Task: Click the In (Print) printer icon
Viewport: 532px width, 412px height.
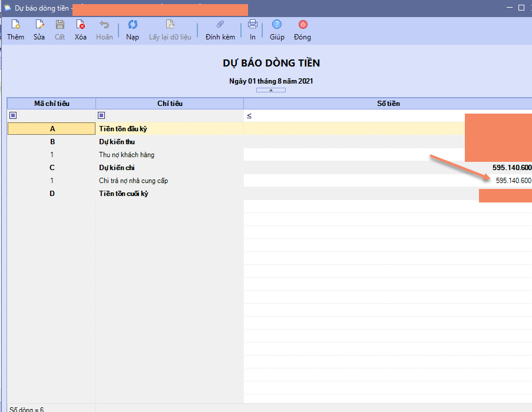Action: coord(253,25)
